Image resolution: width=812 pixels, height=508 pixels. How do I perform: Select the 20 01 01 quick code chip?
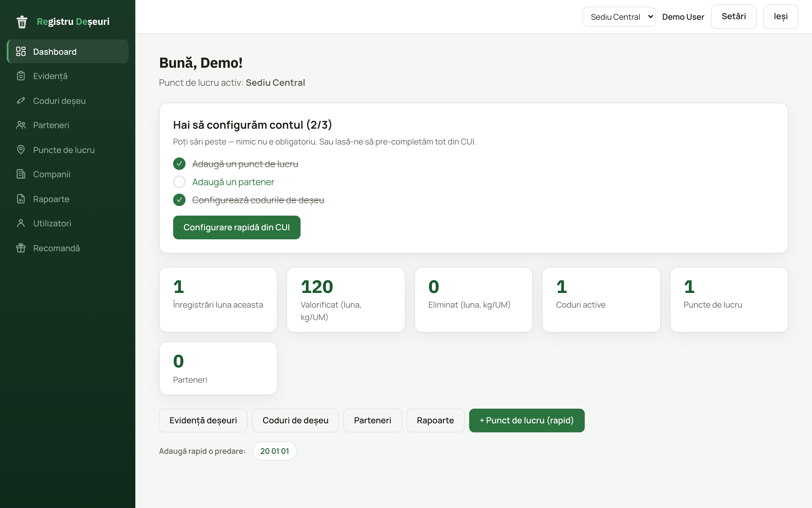pyautogui.click(x=274, y=451)
